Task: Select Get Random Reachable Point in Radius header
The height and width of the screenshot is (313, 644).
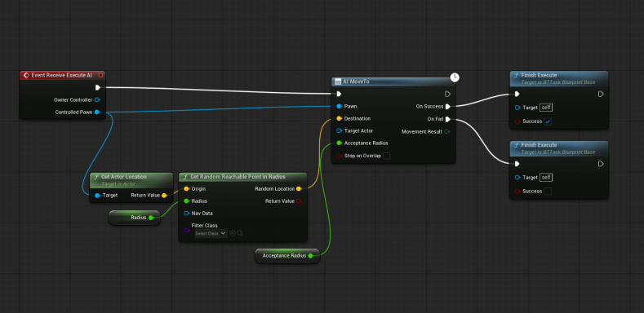Action: [x=242, y=177]
